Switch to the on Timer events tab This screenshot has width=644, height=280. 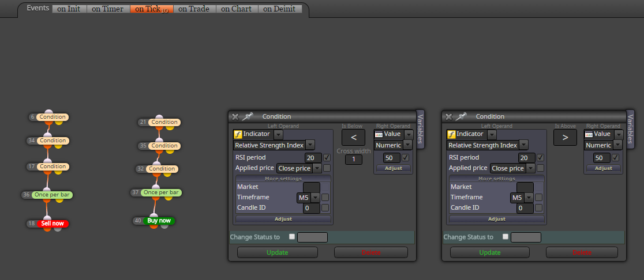point(107,9)
